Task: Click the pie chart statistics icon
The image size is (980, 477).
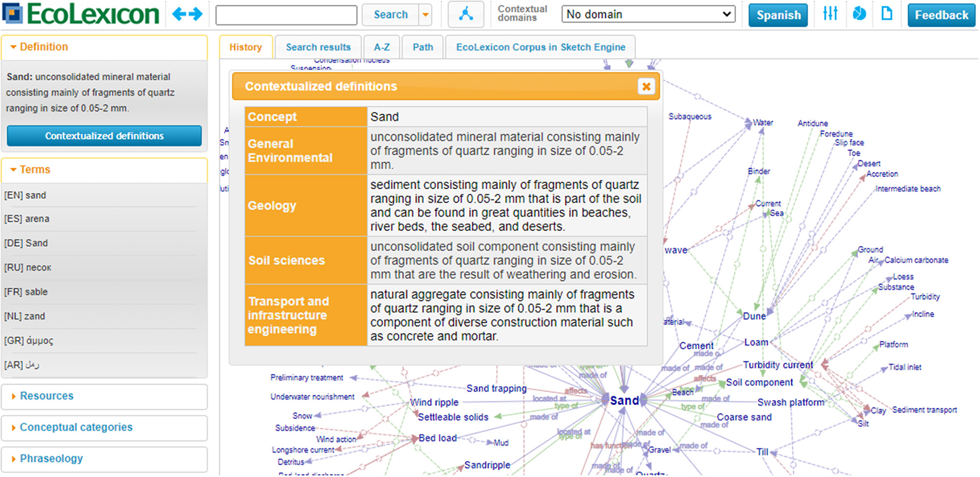Action: click(x=859, y=14)
